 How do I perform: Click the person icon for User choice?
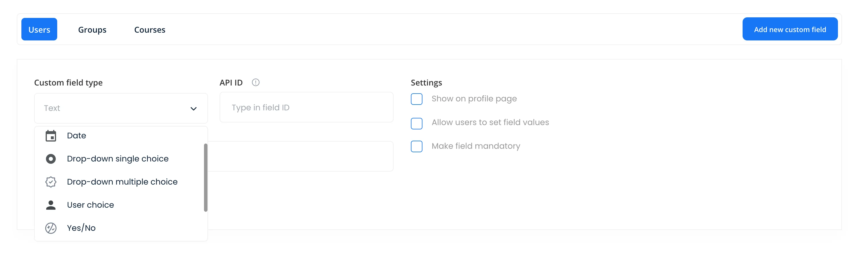pyautogui.click(x=51, y=205)
